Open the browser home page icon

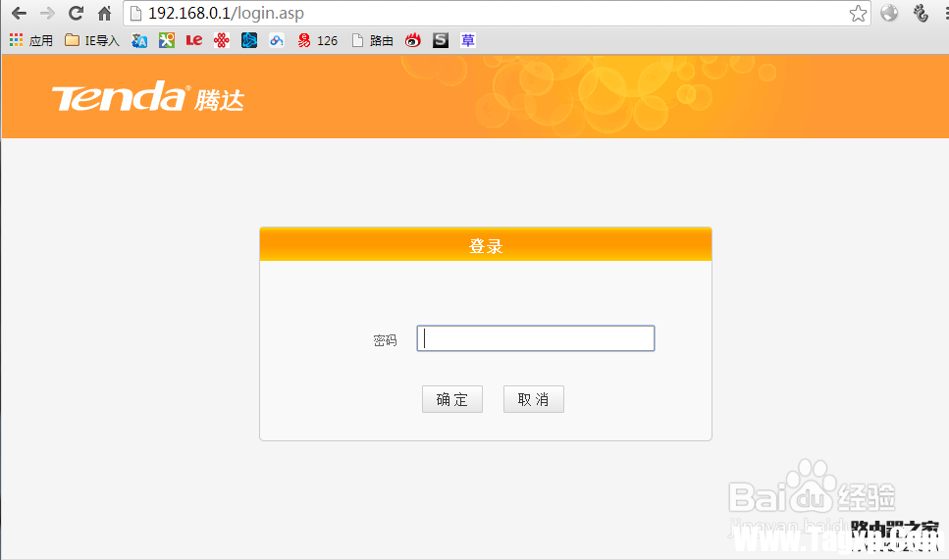pyautogui.click(x=105, y=13)
